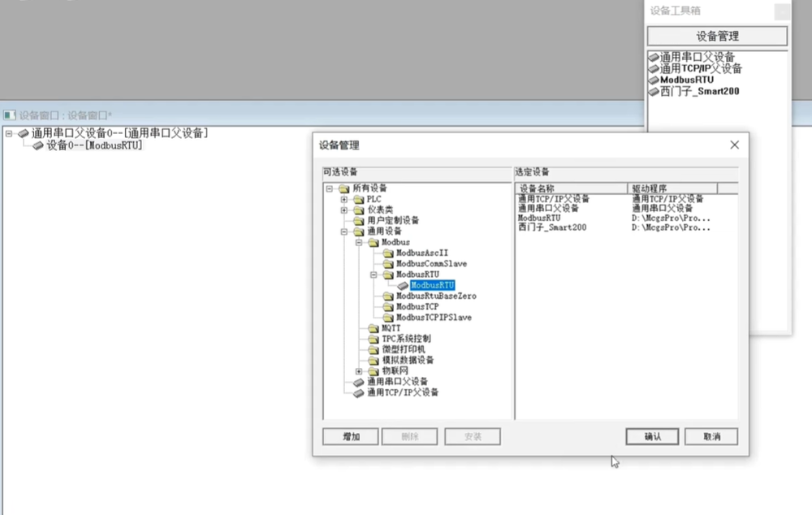812x515 pixels.
Task: Select 通用TCP/IP父设备 icon in device tree
Action: click(359, 392)
